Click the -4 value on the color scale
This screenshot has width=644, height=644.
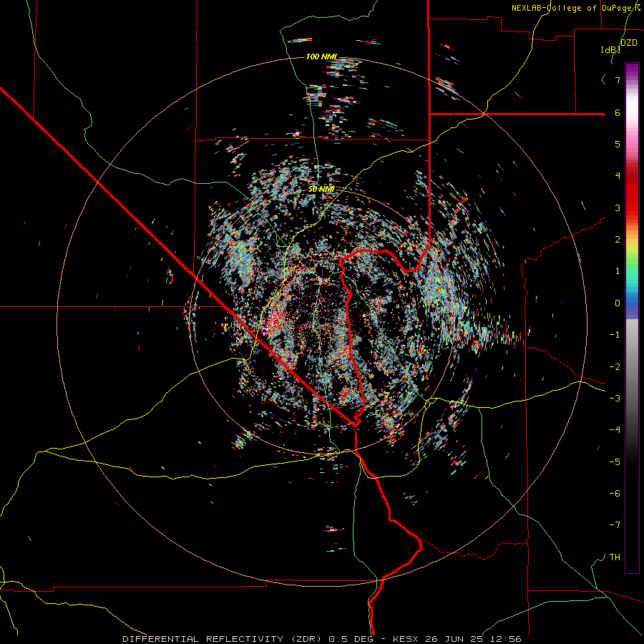point(615,430)
